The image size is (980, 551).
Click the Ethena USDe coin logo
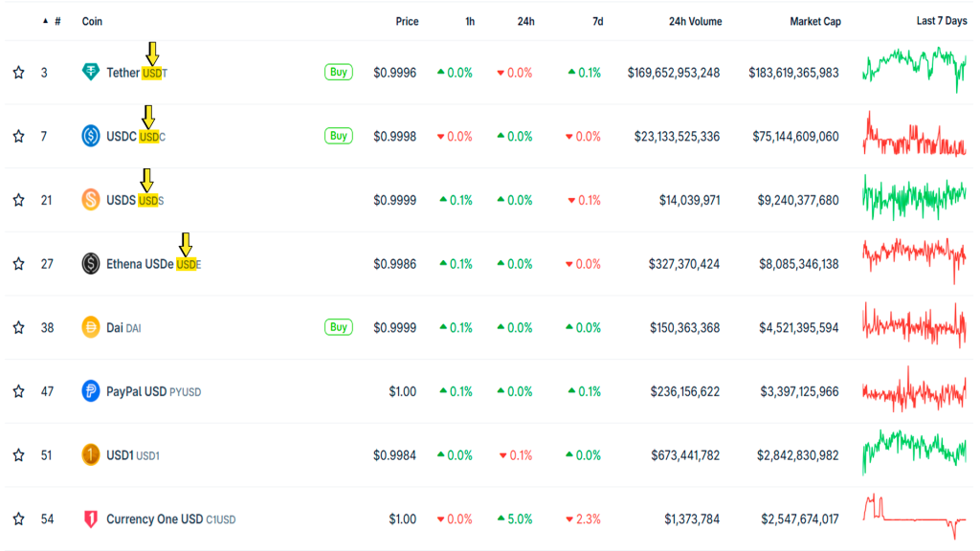click(91, 264)
